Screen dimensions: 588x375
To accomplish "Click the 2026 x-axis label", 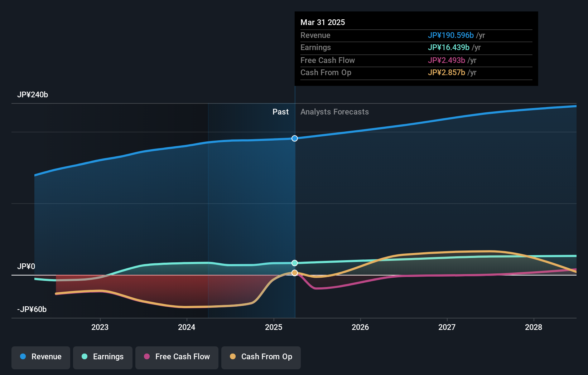I will pyautogui.click(x=360, y=327).
